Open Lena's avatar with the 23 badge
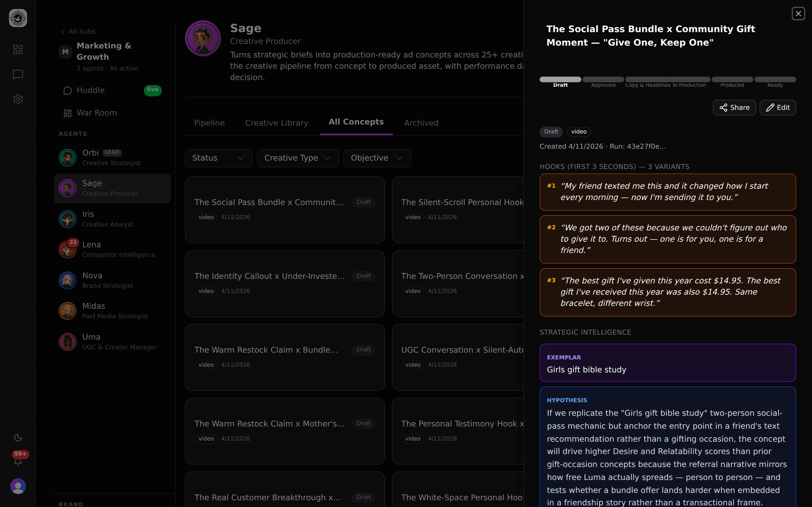 click(67, 250)
